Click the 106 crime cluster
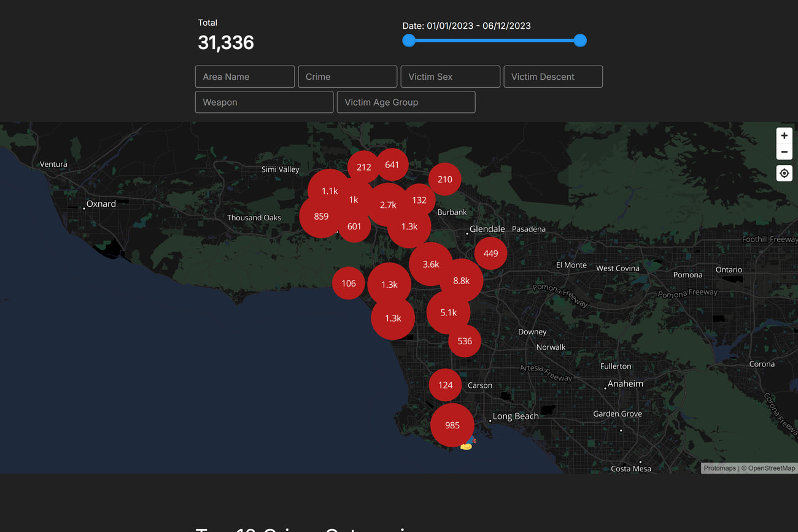798x532 pixels. [x=348, y=283]
